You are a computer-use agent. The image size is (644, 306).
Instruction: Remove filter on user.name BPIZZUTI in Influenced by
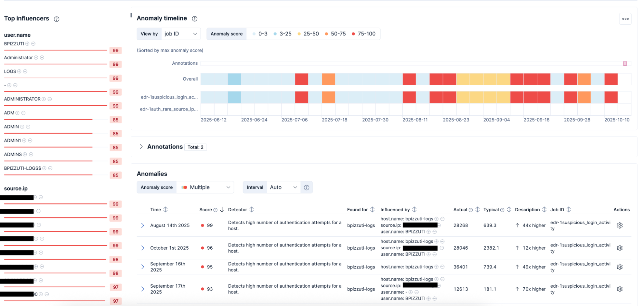[x=435, y=232]
